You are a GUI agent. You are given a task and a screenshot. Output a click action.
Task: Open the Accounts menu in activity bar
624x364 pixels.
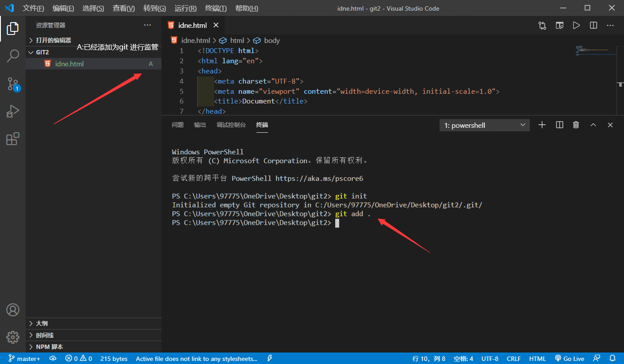click(13, 310)
